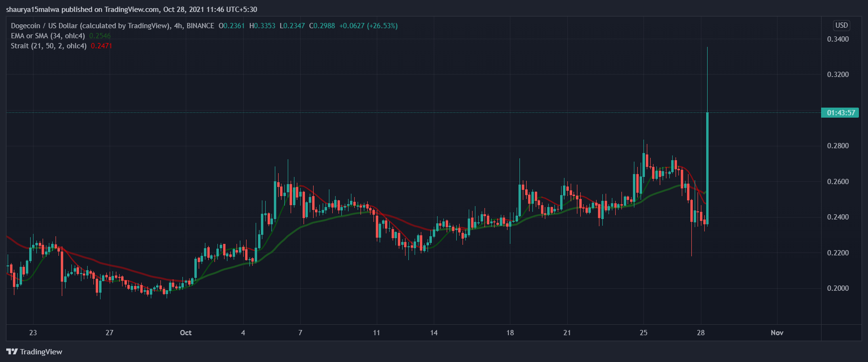Click the Strait value 0.2471
Image resolution: width=868 pixels, height=362 pixels.
coord(101,46)
